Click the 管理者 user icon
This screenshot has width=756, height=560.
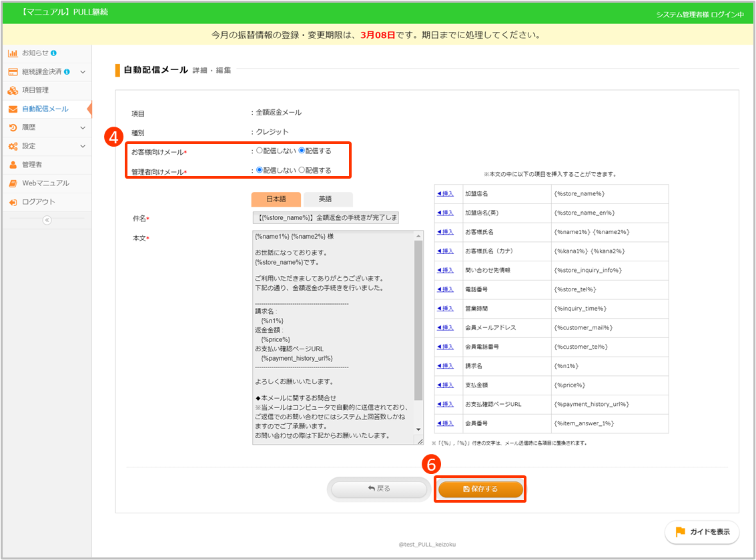[13, 165]
